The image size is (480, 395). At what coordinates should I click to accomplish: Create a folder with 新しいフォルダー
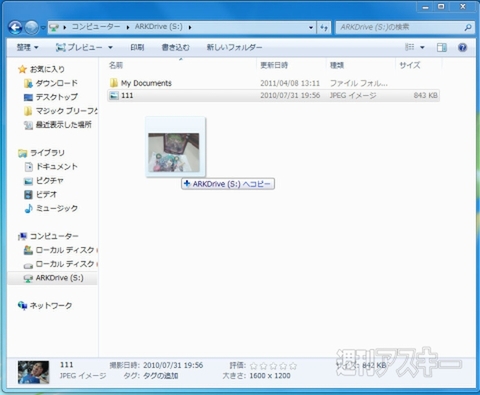[x=234, y=48]
